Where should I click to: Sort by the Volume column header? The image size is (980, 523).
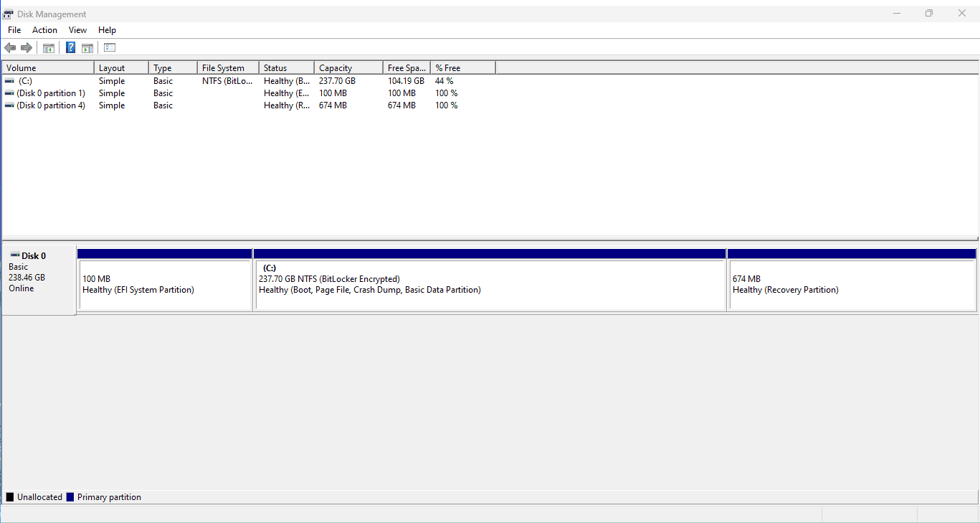pyautogui.click(x=48, y=68)
